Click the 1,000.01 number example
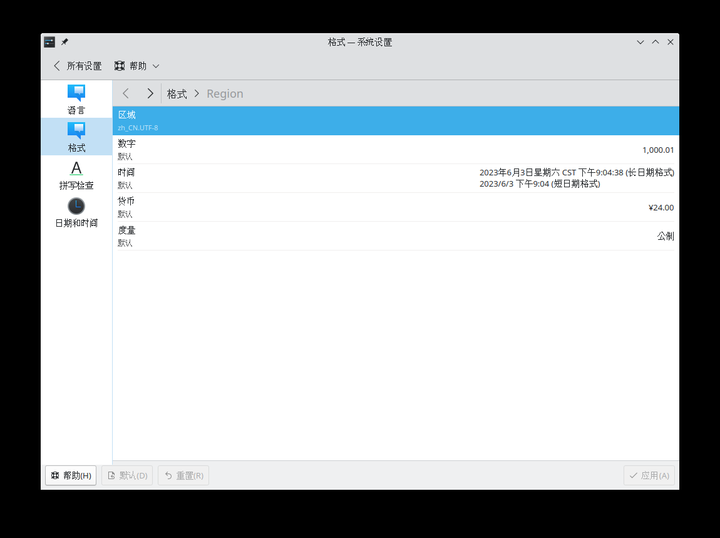The height and width of the screenshot is (538, 720). point(658,150)
